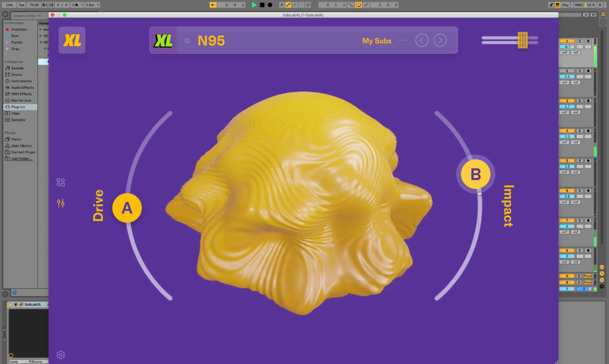Click the N95 preset name
This screenshot has width=609, height=364.
[x=211, y=41]
